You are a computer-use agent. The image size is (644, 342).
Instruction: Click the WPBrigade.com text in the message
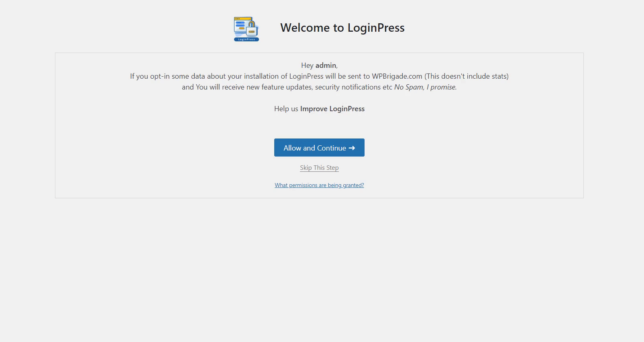pyautogui.click(x=397, y=76)
